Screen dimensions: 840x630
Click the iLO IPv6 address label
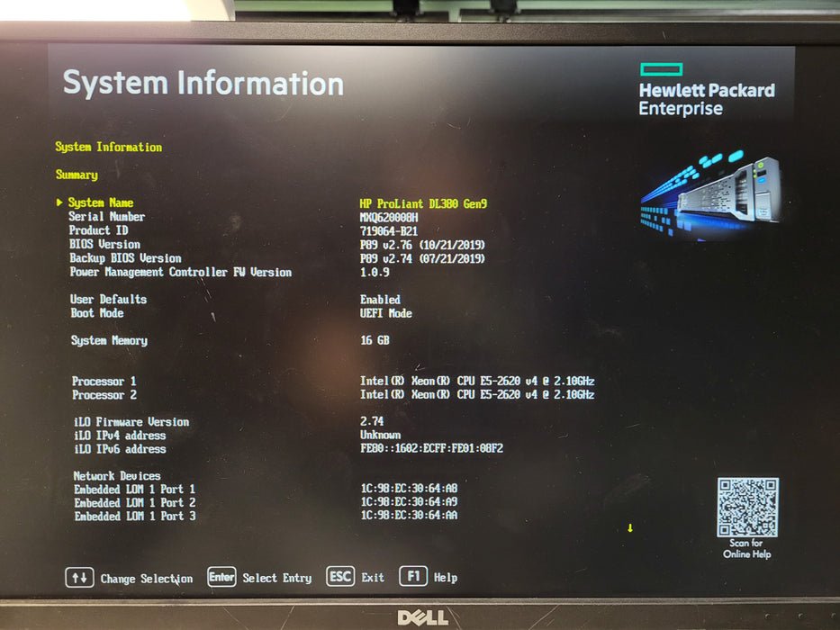tap(120, 449)
